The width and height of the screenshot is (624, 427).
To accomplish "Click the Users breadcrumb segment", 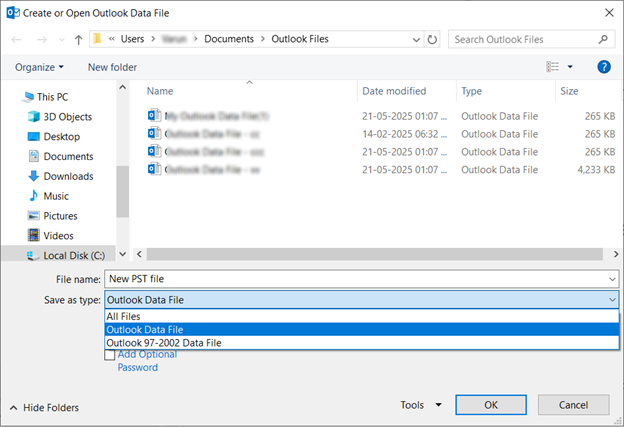I will pos(132,39).
